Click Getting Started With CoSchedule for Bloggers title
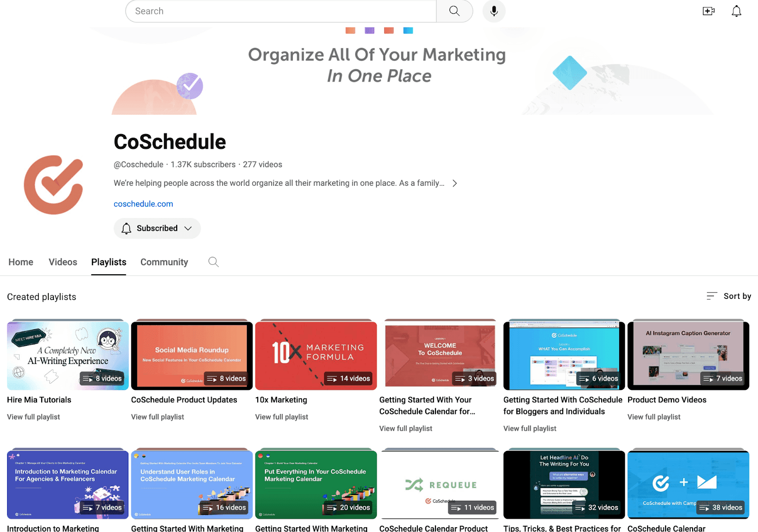Viewport: 758px width, 532px height. [x=563, y=406]
